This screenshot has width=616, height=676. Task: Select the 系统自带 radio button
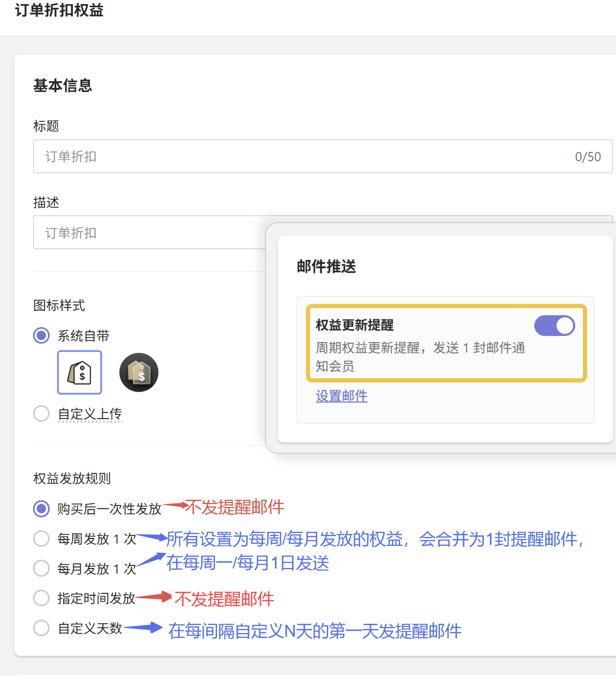click(x=41, y=335)
